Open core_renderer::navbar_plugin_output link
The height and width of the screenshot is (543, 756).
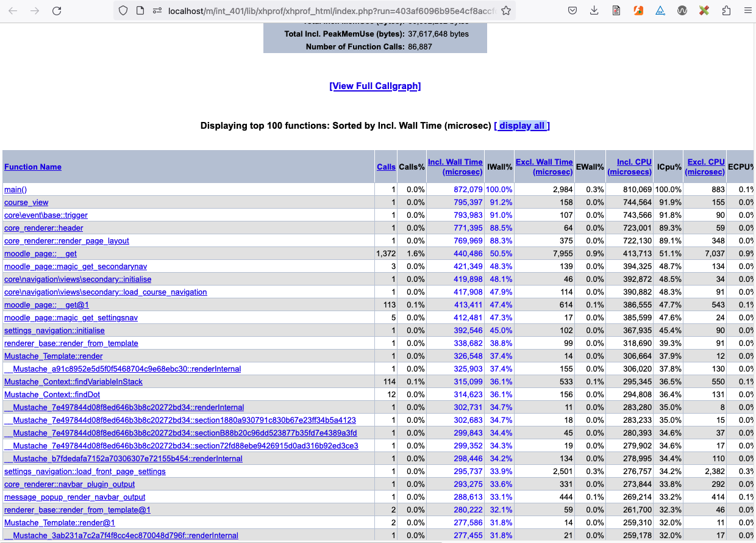[70, 484]
